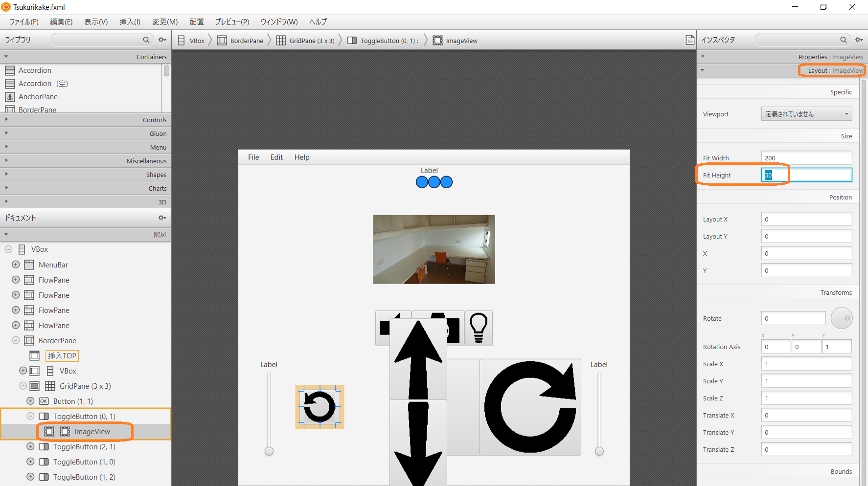The height and width of the screenshot is (486, 868).
Task: Expand the Miscellaneous library section
Action: point(86,161)
